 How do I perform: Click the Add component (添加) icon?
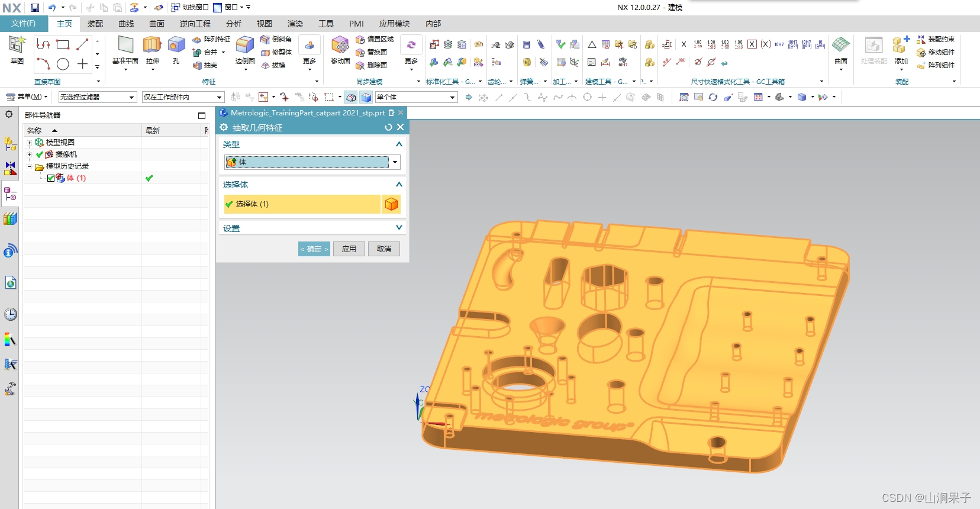(x=901, y=45)
